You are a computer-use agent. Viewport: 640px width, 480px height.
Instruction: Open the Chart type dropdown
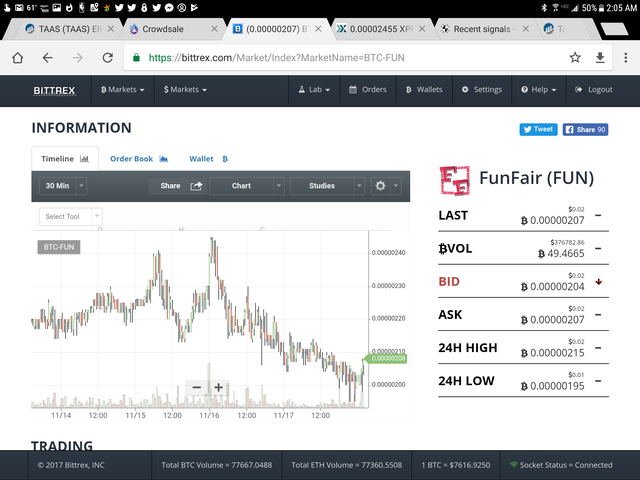247,186
